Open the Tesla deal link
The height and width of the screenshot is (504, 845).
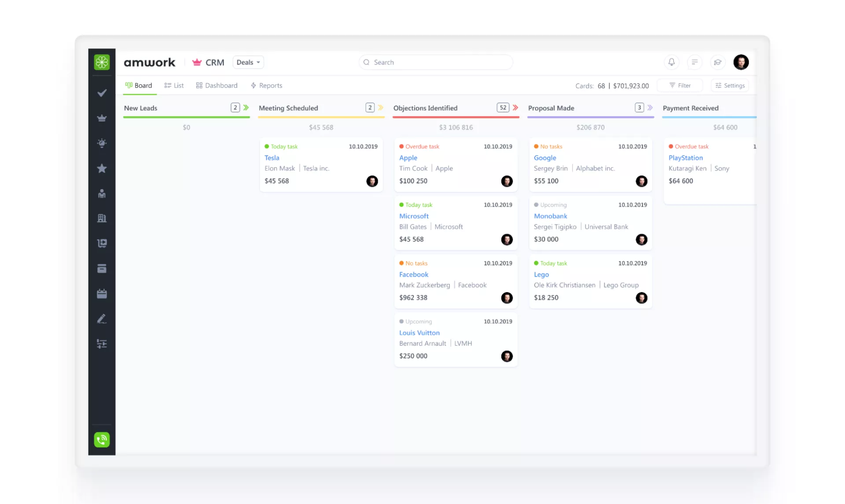tap(272, 157)
